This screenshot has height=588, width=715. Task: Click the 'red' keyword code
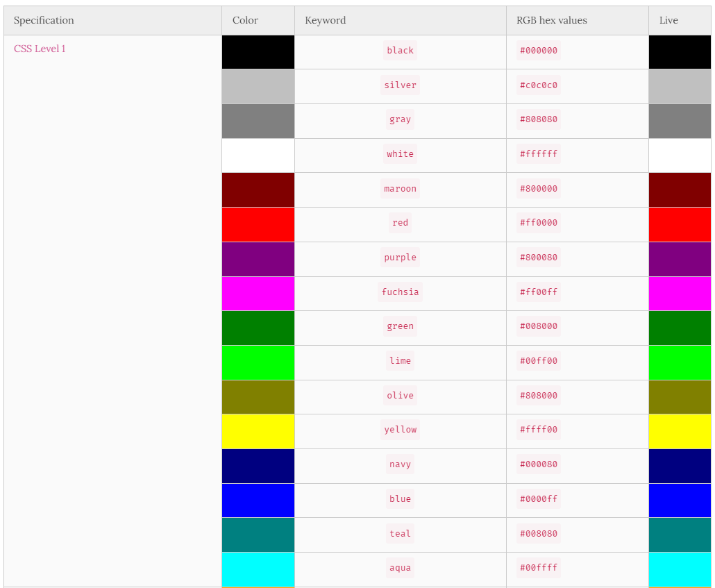(400, 223)
